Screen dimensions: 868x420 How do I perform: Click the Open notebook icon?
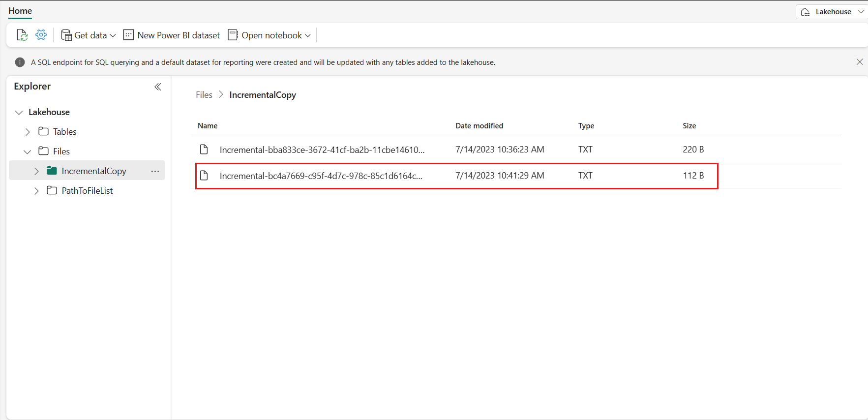click(x=233, y=35)
